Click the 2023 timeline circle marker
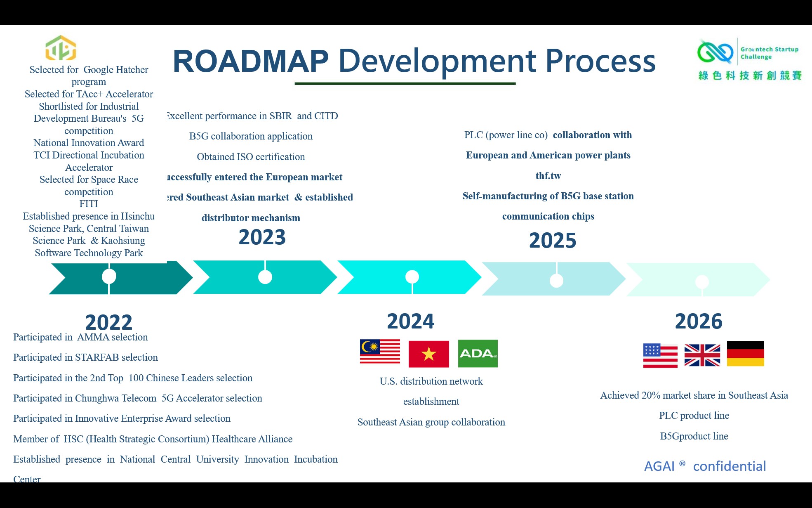The width and height of the screenshot is (812, 508). (x=265, y=276)
